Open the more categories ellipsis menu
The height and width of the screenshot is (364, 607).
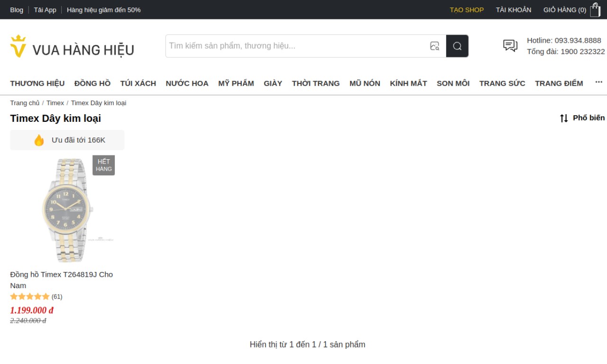tap(599, 82)
